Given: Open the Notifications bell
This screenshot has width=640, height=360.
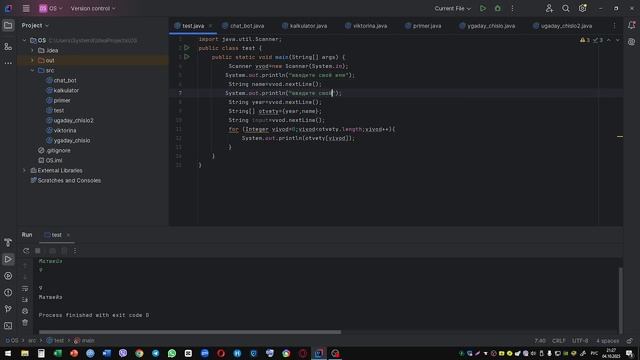Looking at the screenshot, I should click(x=631, y=26).
